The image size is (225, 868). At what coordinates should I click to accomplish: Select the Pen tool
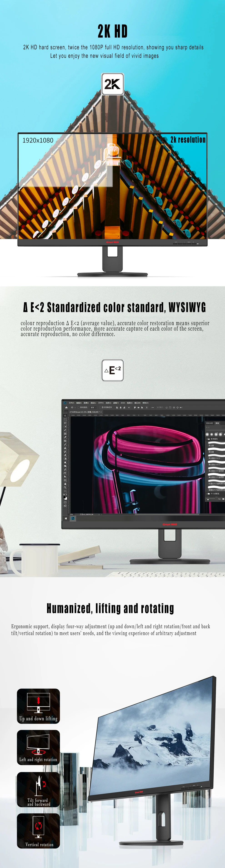(65, 470)
